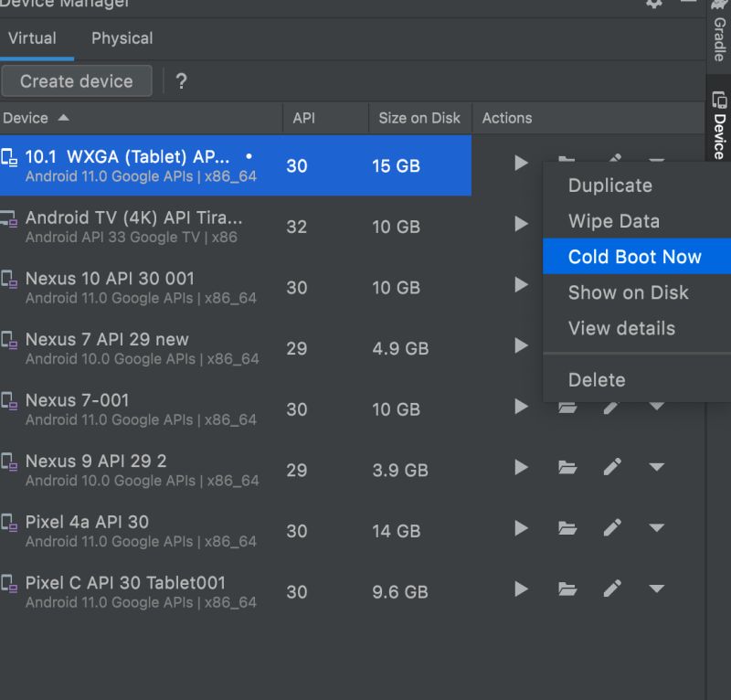
Task: Open Device Manager settings gear
Action: coord(654,5)
